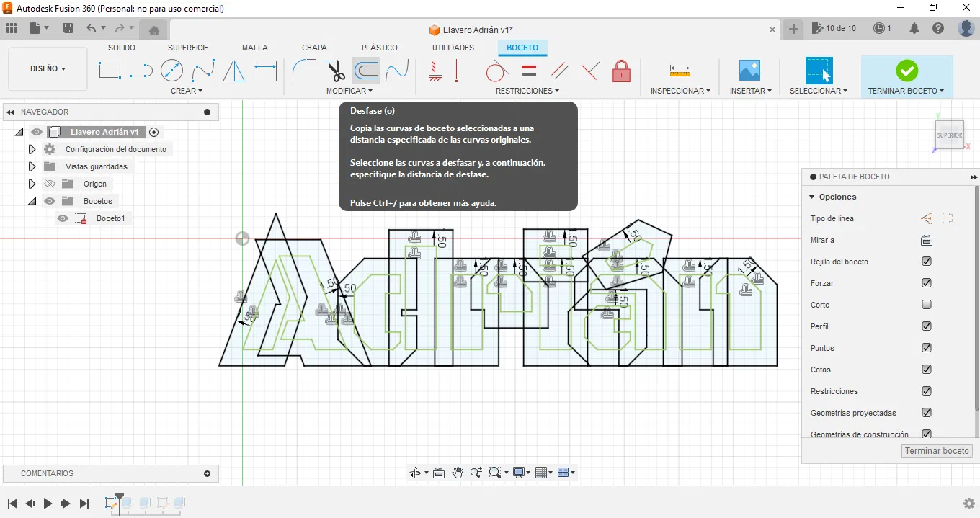The height and width of the screenshot is (518, 980).
Task: Open the Measure inspect tool
Action: (x=680, y=71)
